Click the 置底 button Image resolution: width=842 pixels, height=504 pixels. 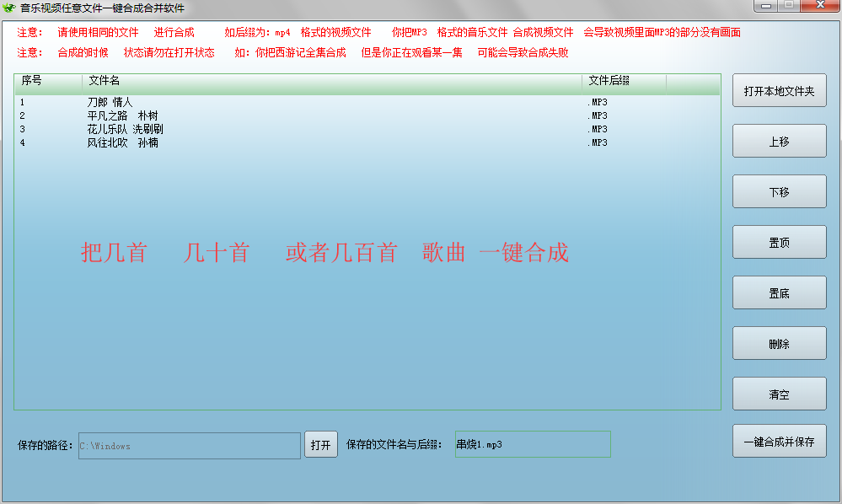pos(779,293)
